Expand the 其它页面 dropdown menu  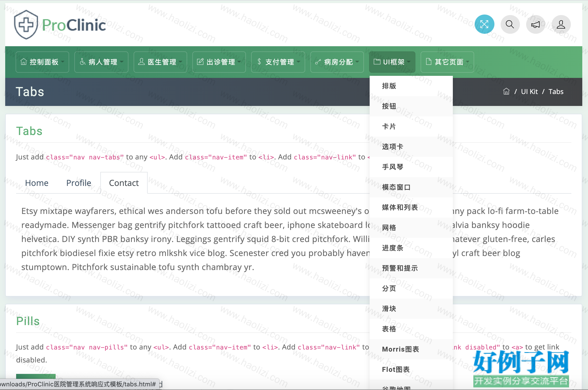point(447,62)
